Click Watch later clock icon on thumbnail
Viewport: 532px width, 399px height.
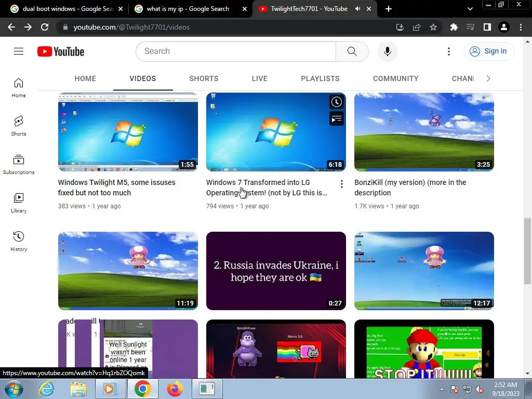tap(336, 102)
